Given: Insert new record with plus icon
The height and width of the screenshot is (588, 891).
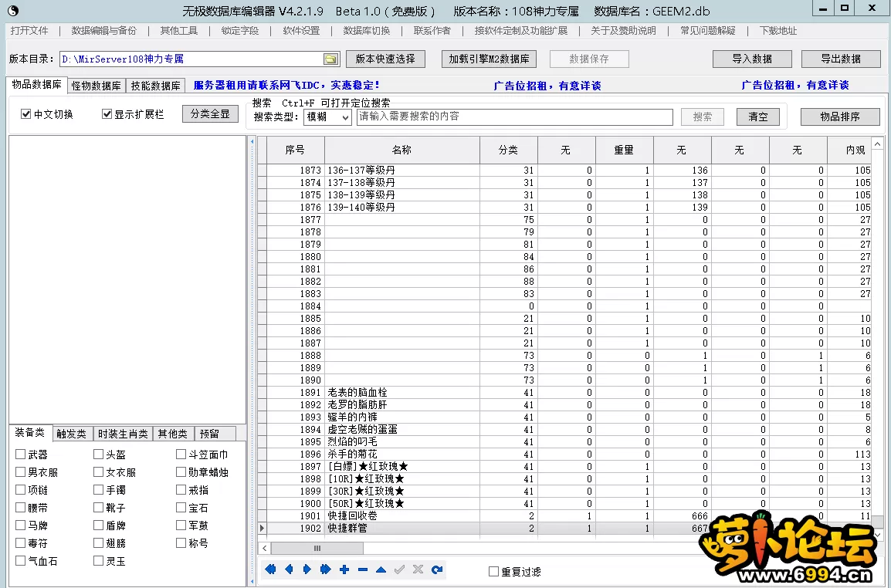Looking at the screenshot, I should [344, 569].
